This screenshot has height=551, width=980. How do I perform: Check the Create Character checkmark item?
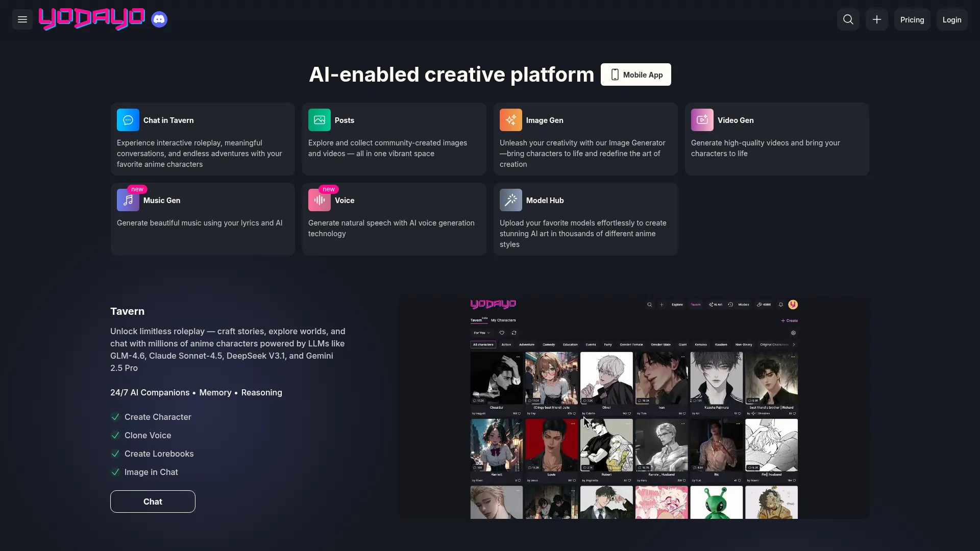115,417
